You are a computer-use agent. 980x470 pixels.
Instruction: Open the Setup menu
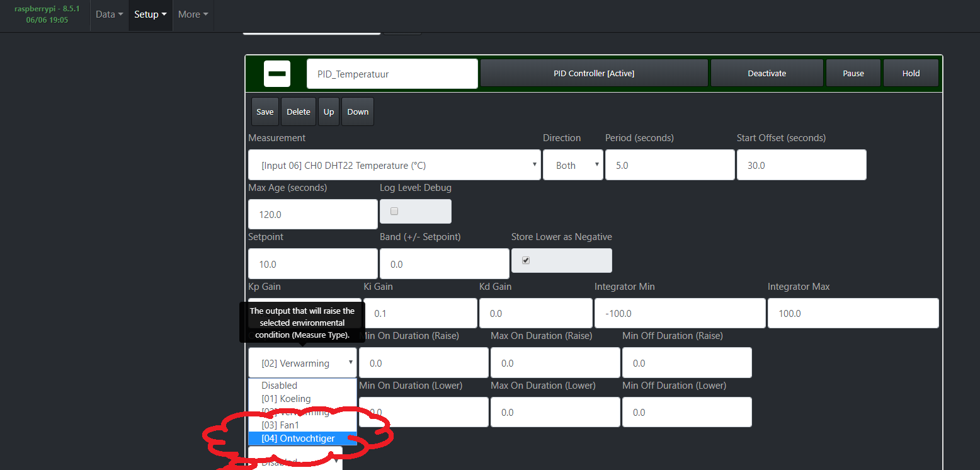point(151,14)
